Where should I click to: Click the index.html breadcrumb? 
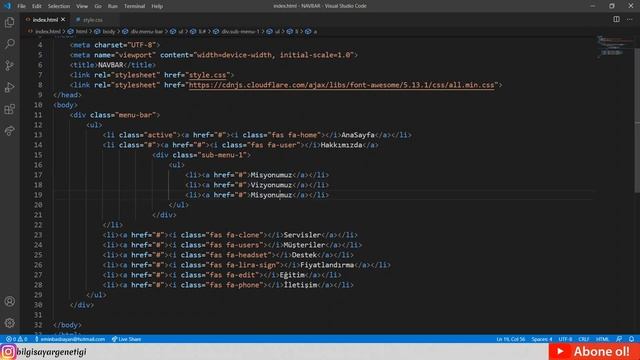click(x=47, y=31)
